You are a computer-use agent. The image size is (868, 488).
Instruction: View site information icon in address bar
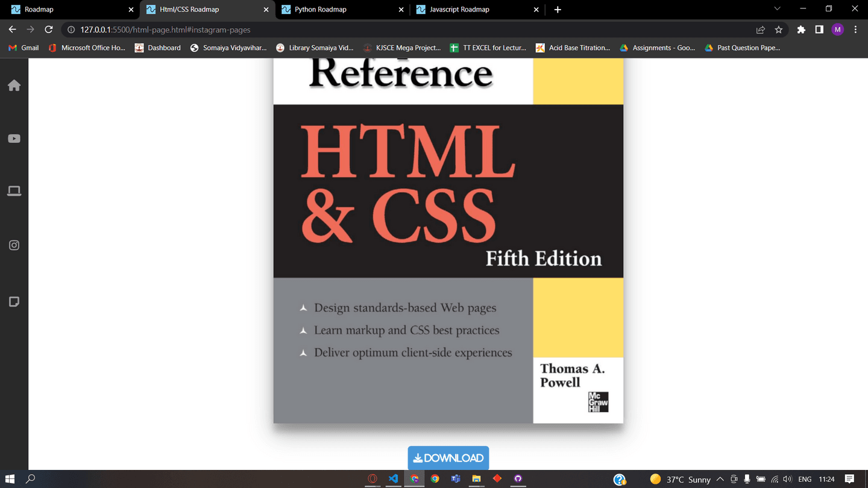point(71,30)
